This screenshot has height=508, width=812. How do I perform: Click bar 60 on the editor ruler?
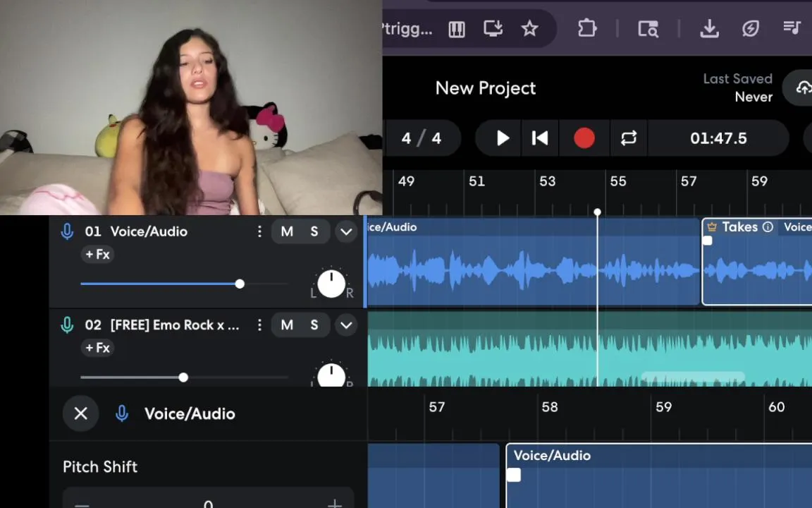[x=776, y=407]
